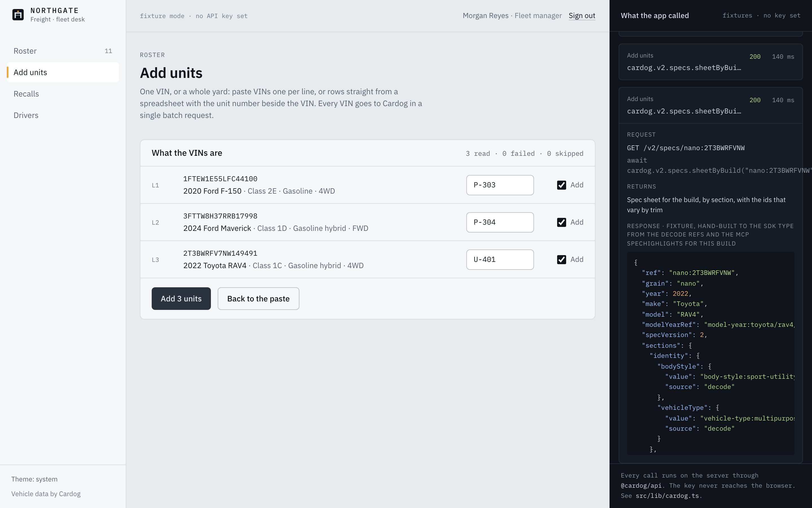Change Theme: system setting
Screen dimensions: 812x508
34,479
